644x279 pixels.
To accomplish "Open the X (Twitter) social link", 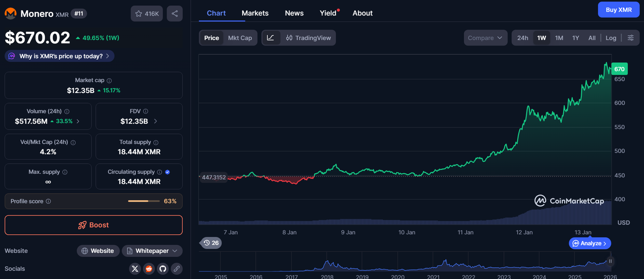I will 135,269.
